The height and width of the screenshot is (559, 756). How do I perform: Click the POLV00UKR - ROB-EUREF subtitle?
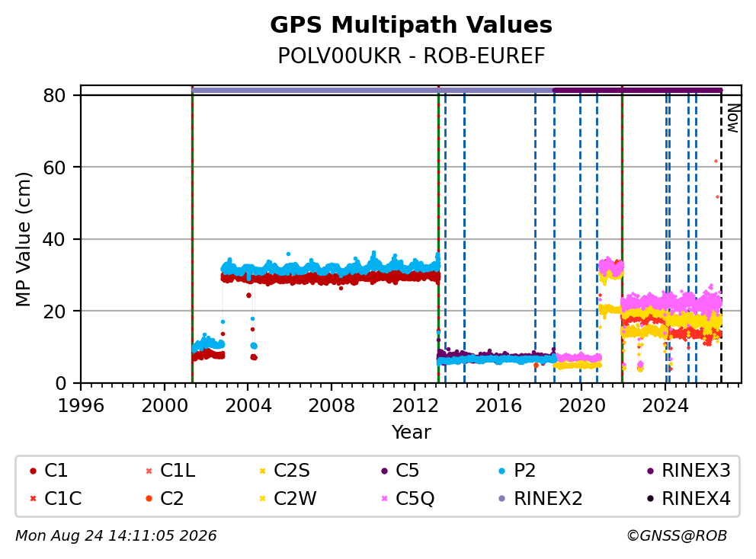click(x=411, y=56)
